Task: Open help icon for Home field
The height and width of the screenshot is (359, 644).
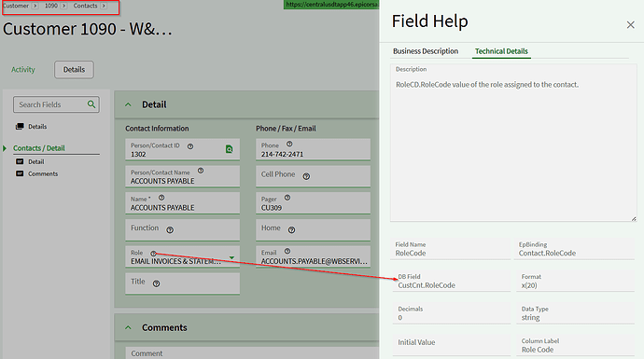Action: pos(291,230)
